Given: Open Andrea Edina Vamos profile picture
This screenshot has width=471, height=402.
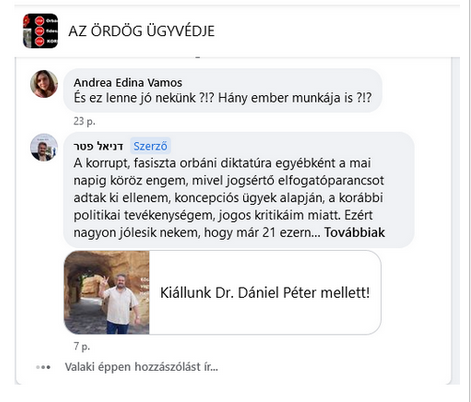Looking at the screenshot, I should coord(44,84).
